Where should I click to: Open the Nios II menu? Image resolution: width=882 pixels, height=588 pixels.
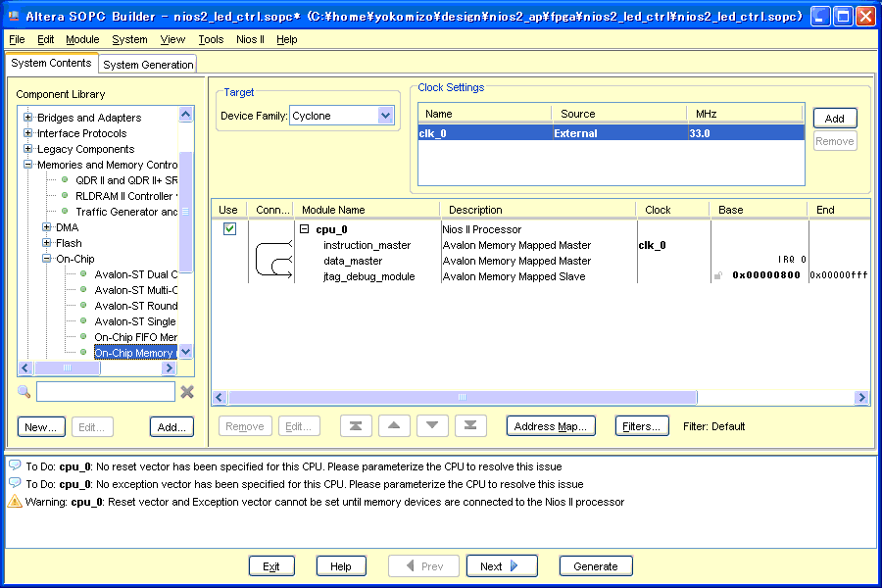[250, 39]
